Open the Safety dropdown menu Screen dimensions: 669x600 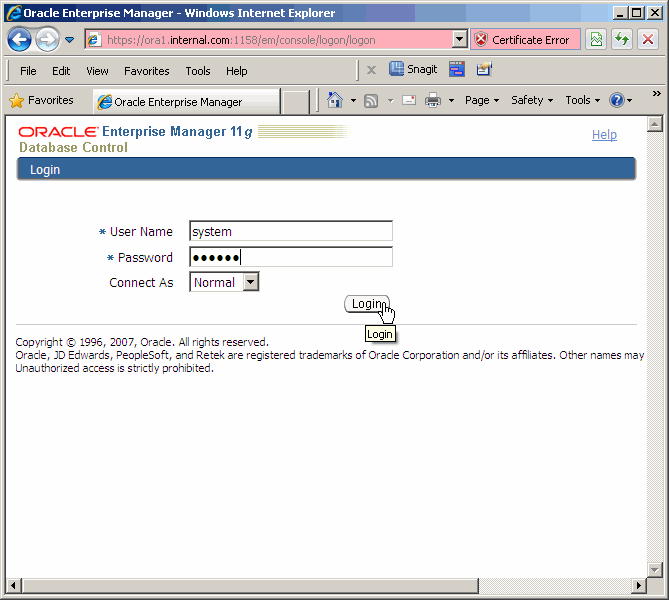pyautogui.click(x=531, y=100)
